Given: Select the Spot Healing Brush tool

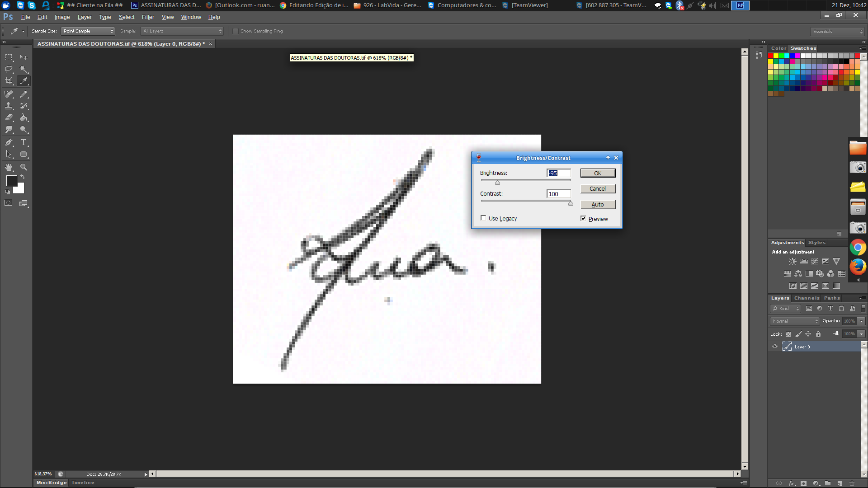Looking at the screenshot, I should [9, 94].
